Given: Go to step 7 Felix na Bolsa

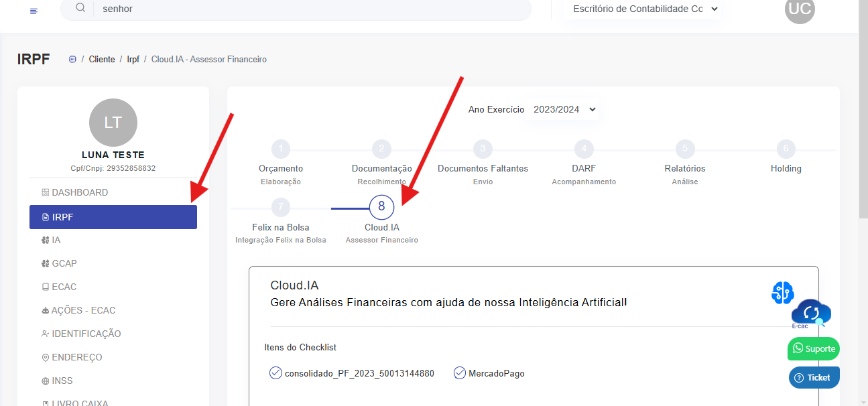Looking at the screenshot, I should 281,207.
